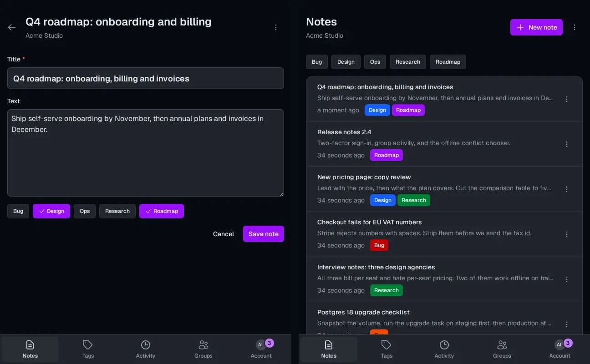Open options for Q4 roadmap note in list
Viewport: 590px width, 364px height.
(567, 99)
